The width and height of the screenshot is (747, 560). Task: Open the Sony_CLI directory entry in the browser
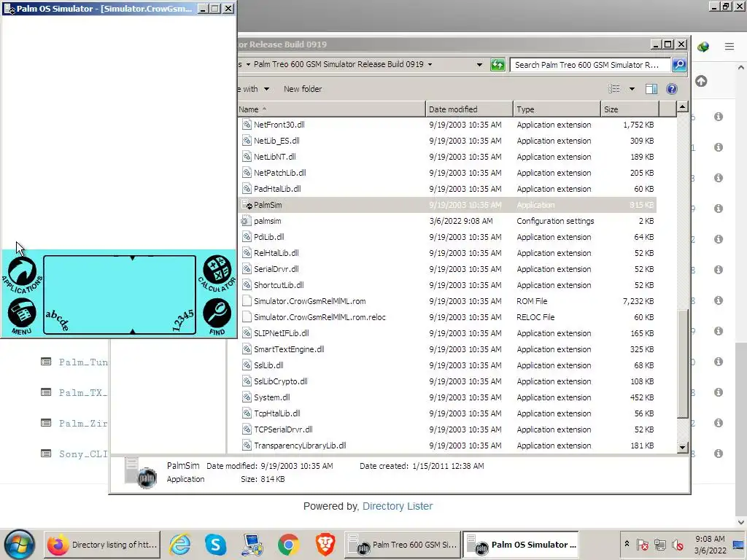(x=83, y=454)
